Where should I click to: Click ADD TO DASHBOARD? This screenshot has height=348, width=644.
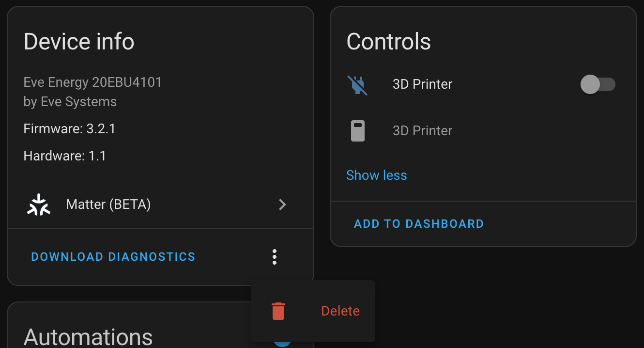(418, 223)
